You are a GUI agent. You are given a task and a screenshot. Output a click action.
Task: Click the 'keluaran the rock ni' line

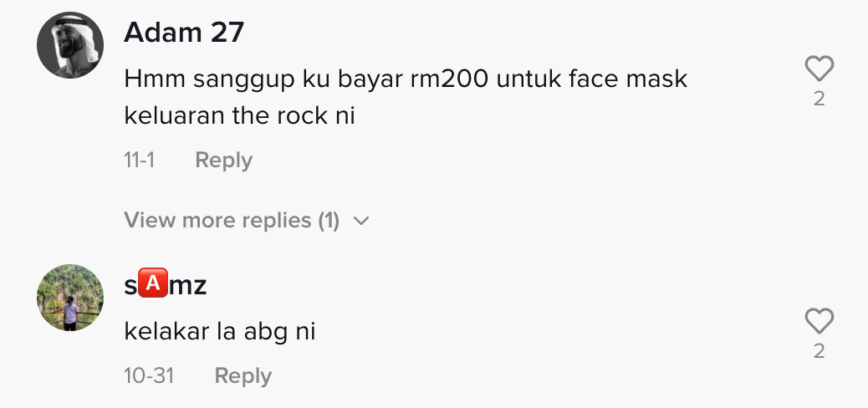(240, 115)
